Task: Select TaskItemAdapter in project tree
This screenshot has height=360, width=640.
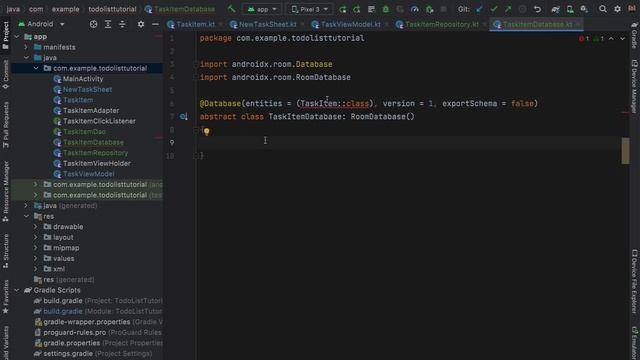Action: pos(91,111)
